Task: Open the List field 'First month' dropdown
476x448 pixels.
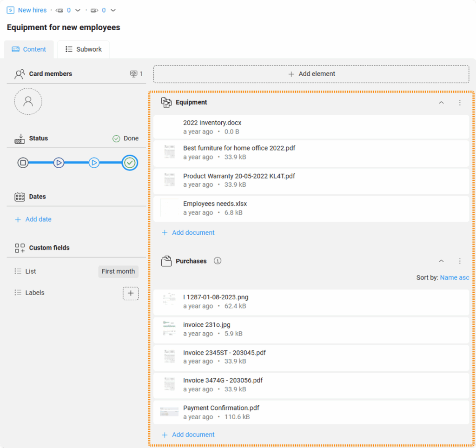Action: click(x=118, y=271)
